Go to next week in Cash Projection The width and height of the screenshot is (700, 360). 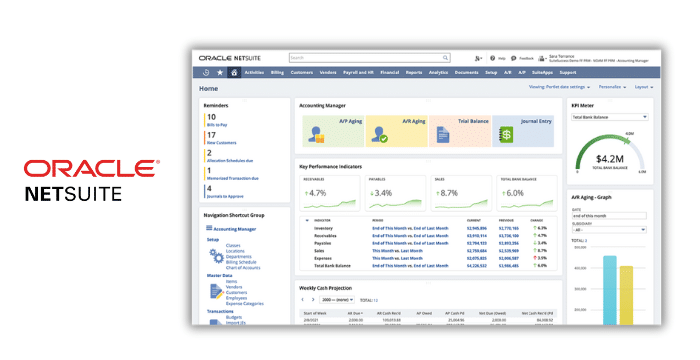312,300
